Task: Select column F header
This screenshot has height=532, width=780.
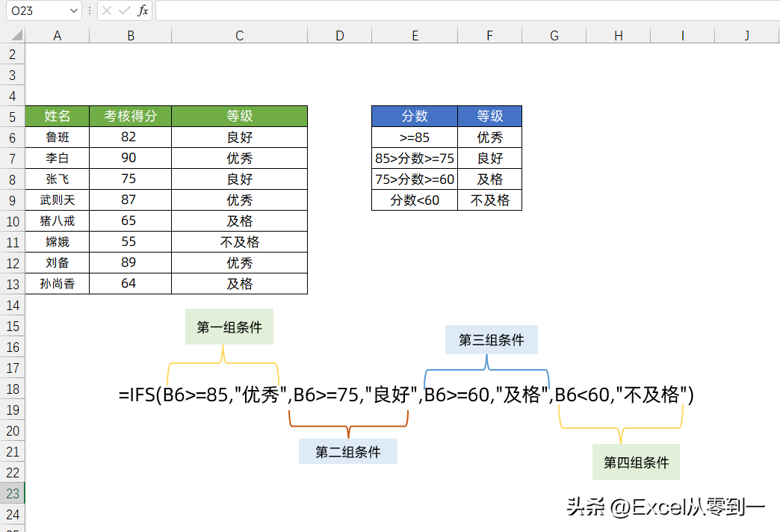Action: click(489, 35)
